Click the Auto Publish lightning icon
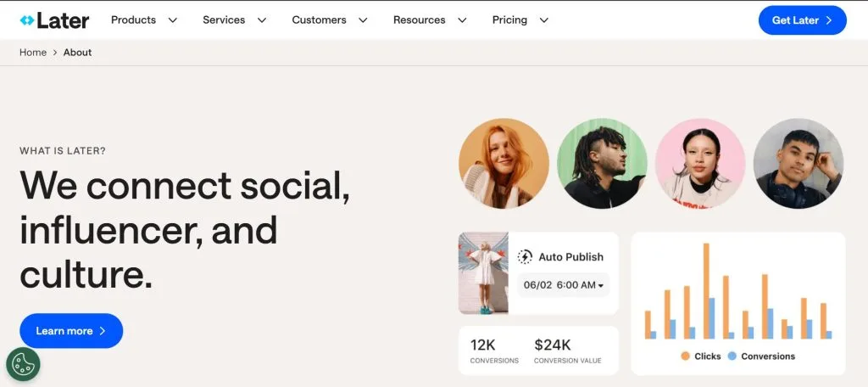The image size is (868, 387). pos(525,256)
